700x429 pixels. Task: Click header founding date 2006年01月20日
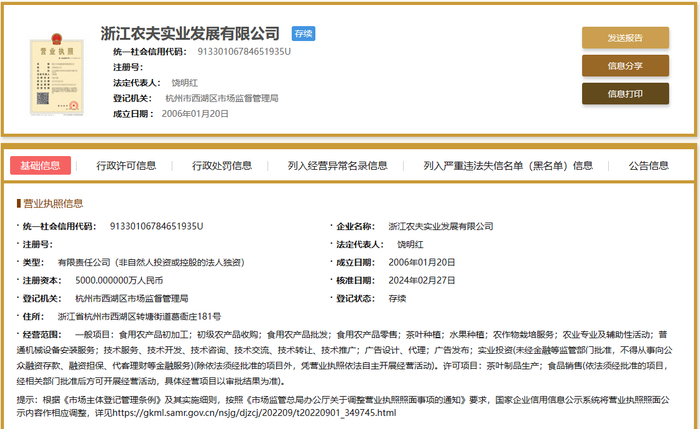click(195, 114)
